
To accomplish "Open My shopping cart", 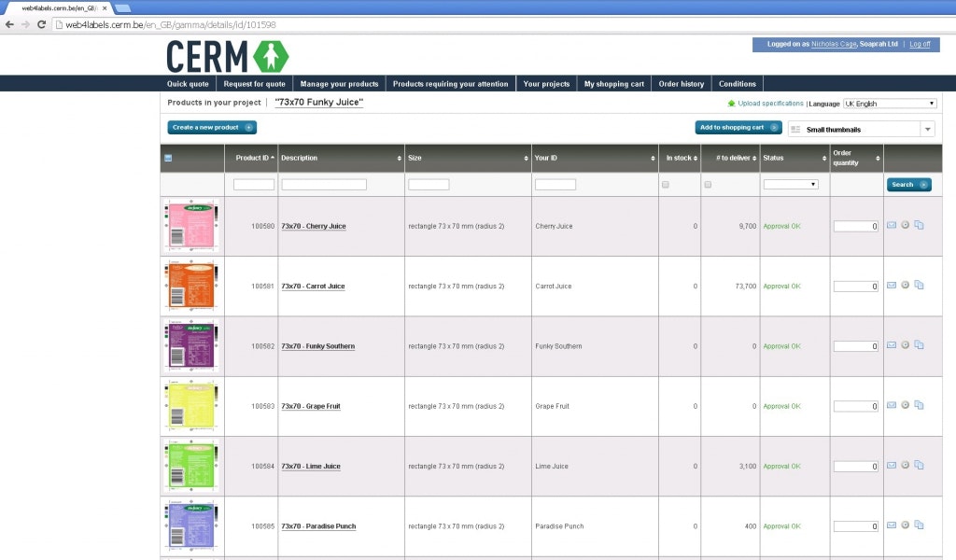I will [613, 83].
